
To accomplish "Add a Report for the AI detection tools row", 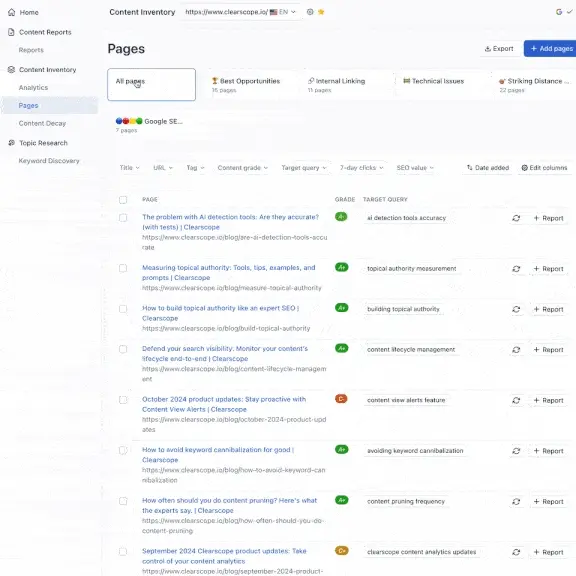I will [548, 218].
